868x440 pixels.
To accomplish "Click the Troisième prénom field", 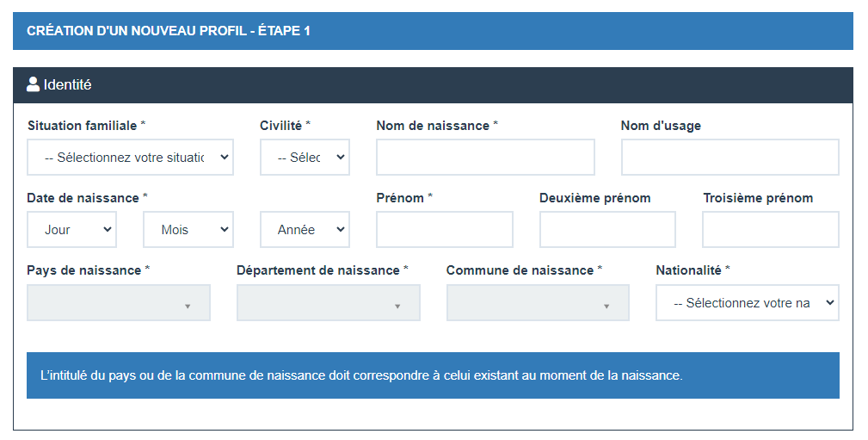I will [771, 229].
